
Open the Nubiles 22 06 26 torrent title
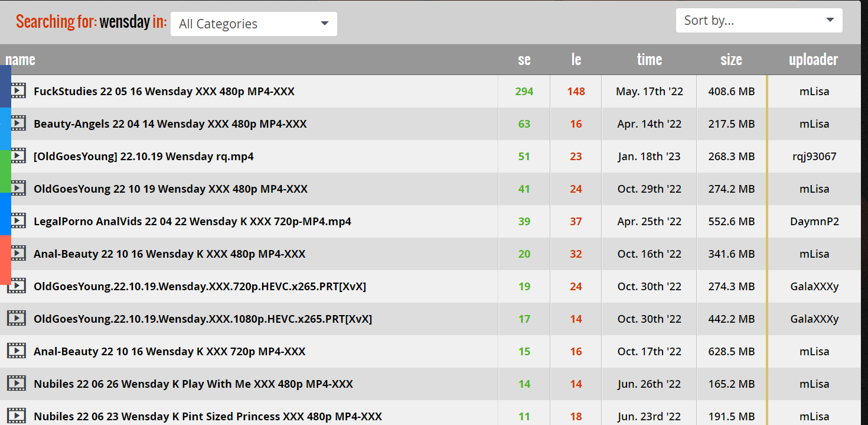[193, 384]
